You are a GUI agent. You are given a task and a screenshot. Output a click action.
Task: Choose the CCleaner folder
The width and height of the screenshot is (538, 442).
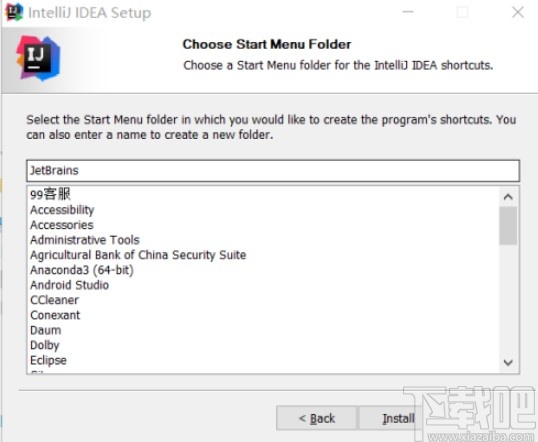(54, 300)
